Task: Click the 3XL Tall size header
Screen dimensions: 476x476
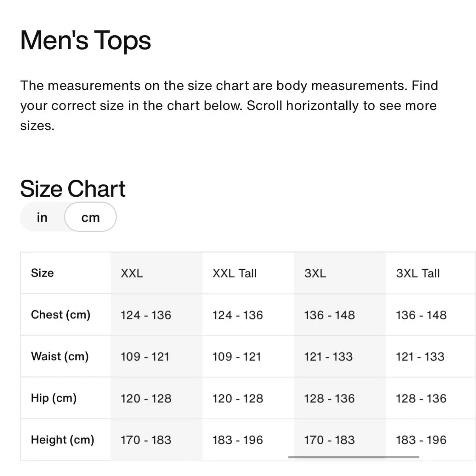Action: (x=418, y=273)
